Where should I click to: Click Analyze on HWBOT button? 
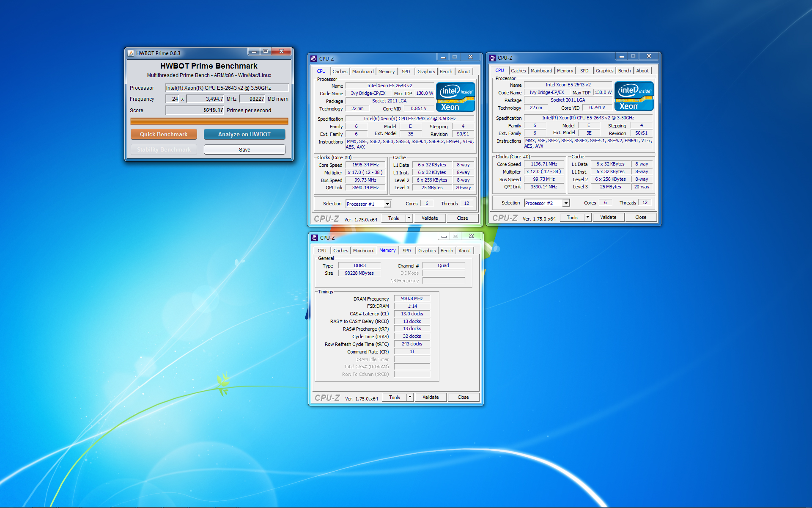pos(244,134)
